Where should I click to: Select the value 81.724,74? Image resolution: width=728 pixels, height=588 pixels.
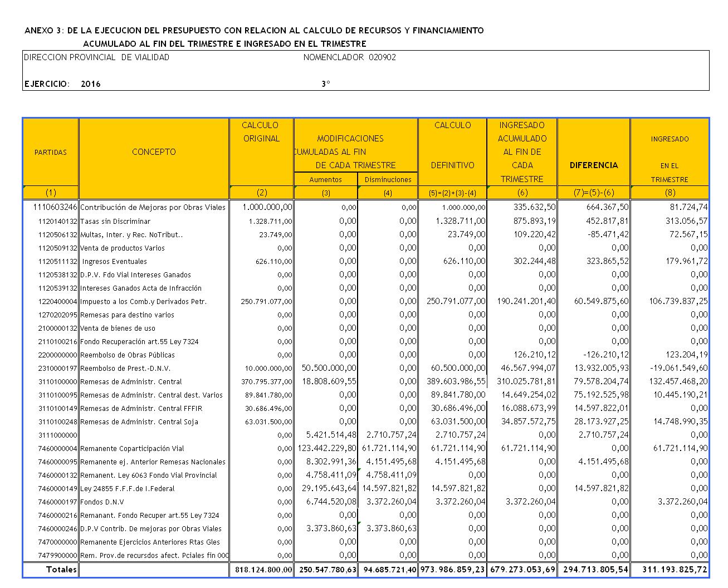tap(690, 207)
